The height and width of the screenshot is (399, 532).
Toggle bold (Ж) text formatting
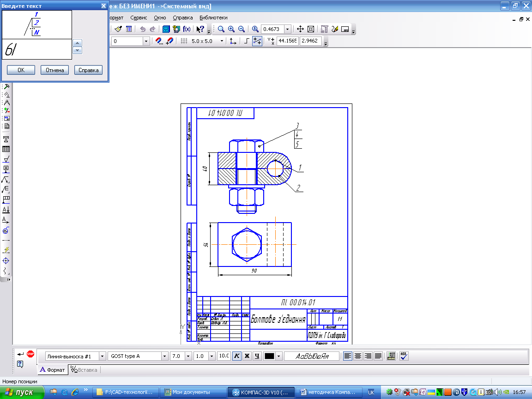247,356
